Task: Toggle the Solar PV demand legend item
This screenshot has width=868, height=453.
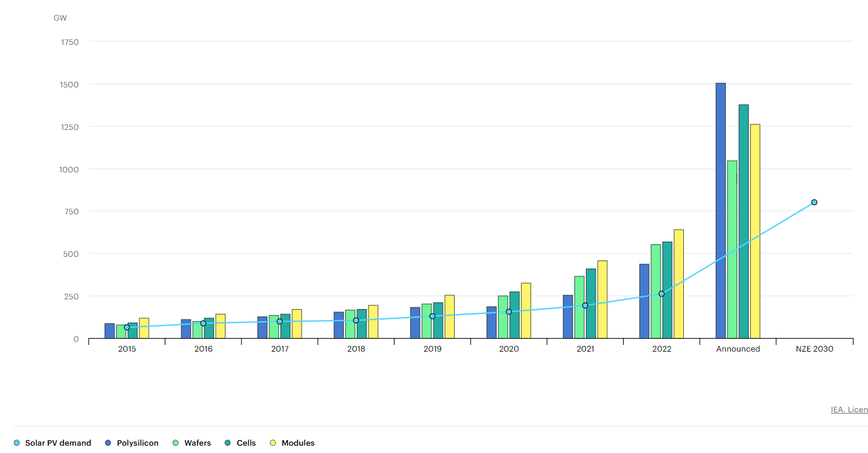Action: (52, 443)
